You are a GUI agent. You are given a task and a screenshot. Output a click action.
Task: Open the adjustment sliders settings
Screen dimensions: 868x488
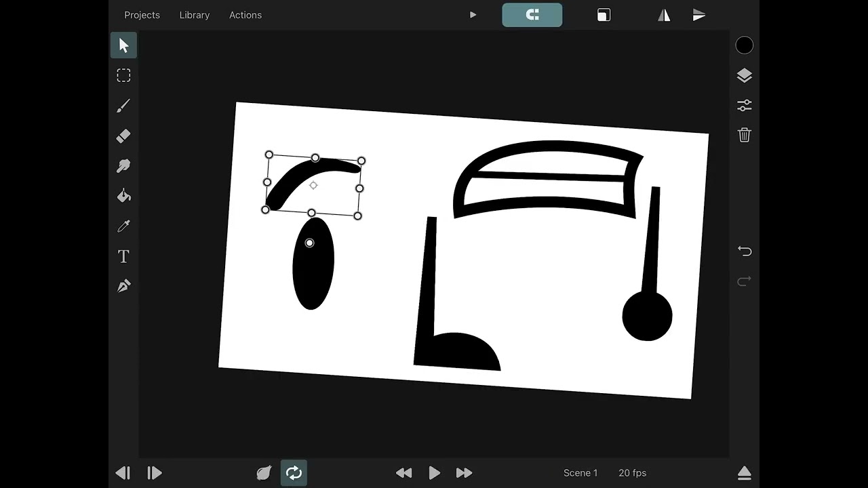tap(745, 106)
